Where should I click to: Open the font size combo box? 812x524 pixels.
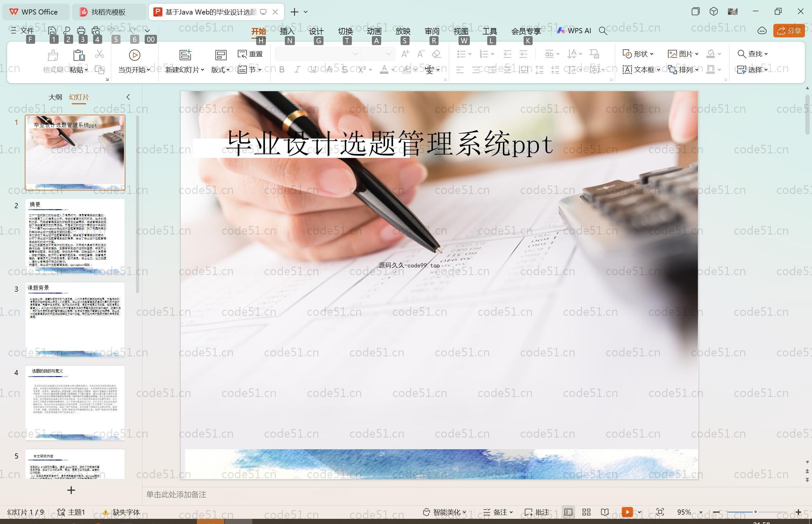378,54
